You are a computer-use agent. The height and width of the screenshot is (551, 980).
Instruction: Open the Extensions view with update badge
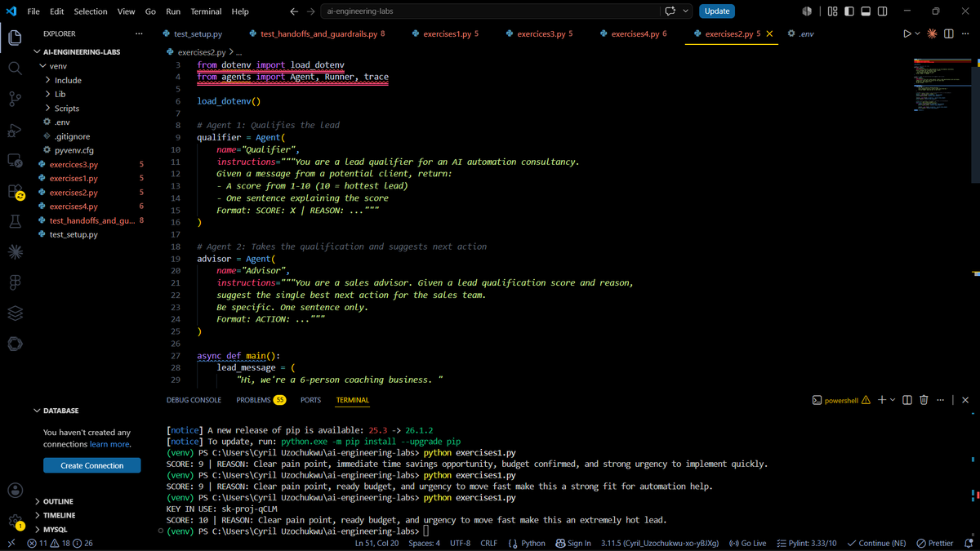15,192
